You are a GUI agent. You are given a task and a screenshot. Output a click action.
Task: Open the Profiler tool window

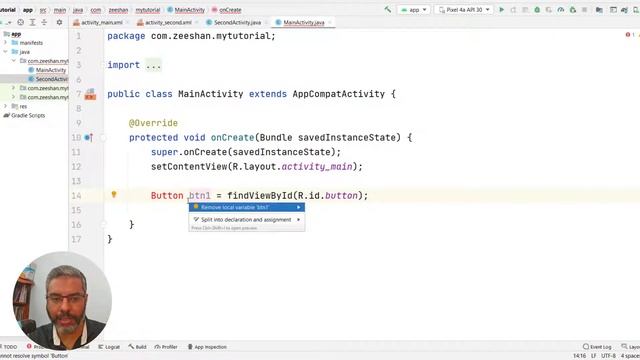tap(166, 347)
